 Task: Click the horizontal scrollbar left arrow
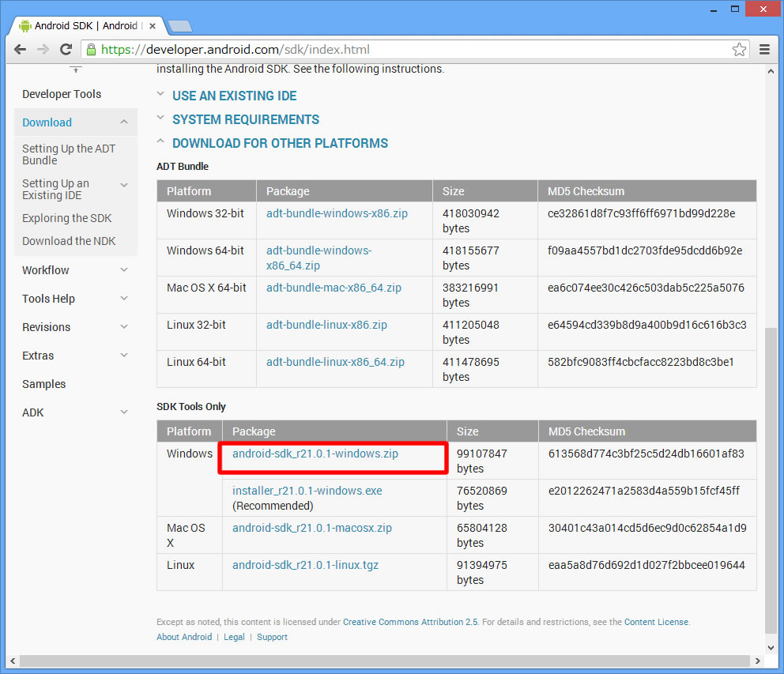point(13,661)
